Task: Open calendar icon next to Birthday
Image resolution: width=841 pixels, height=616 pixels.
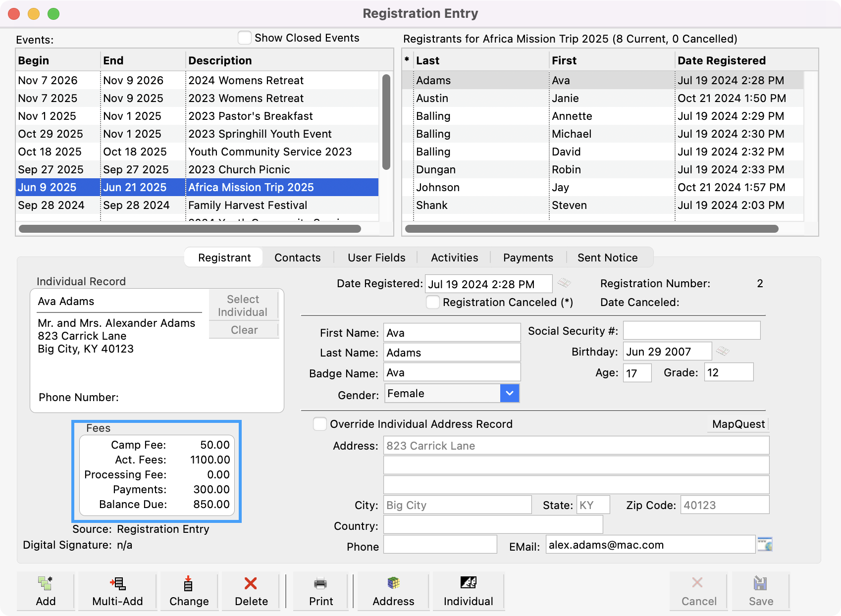Action: point(723,351)
